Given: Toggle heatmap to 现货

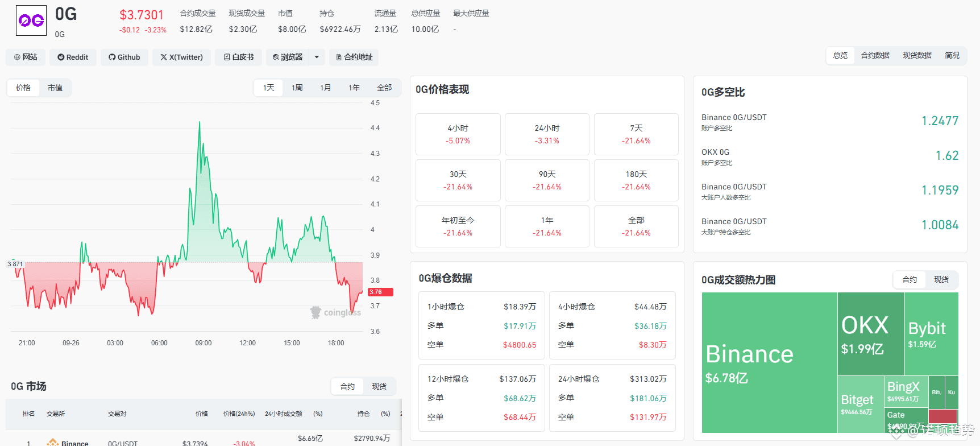Looking at the screenshot, I should coord(941,279).
